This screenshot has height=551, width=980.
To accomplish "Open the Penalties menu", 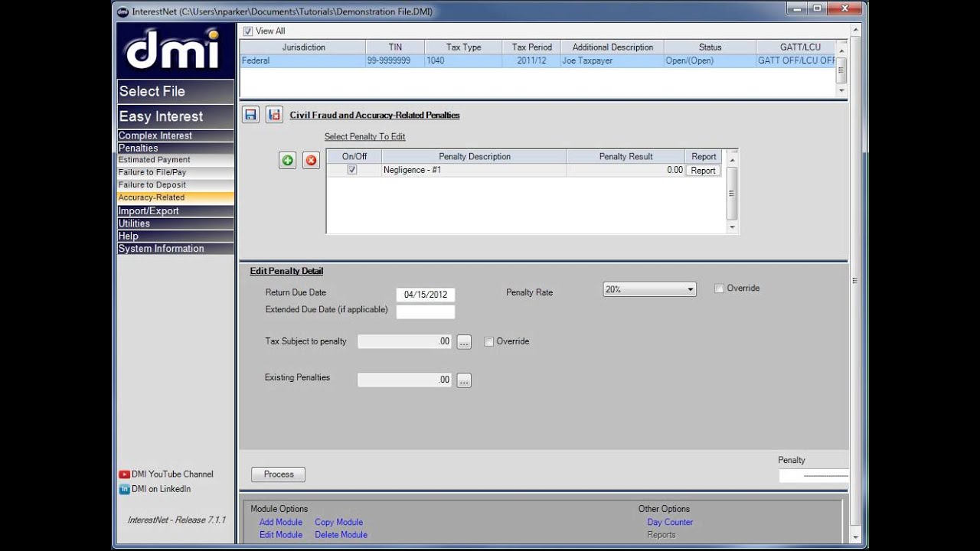I will (175, 148).
